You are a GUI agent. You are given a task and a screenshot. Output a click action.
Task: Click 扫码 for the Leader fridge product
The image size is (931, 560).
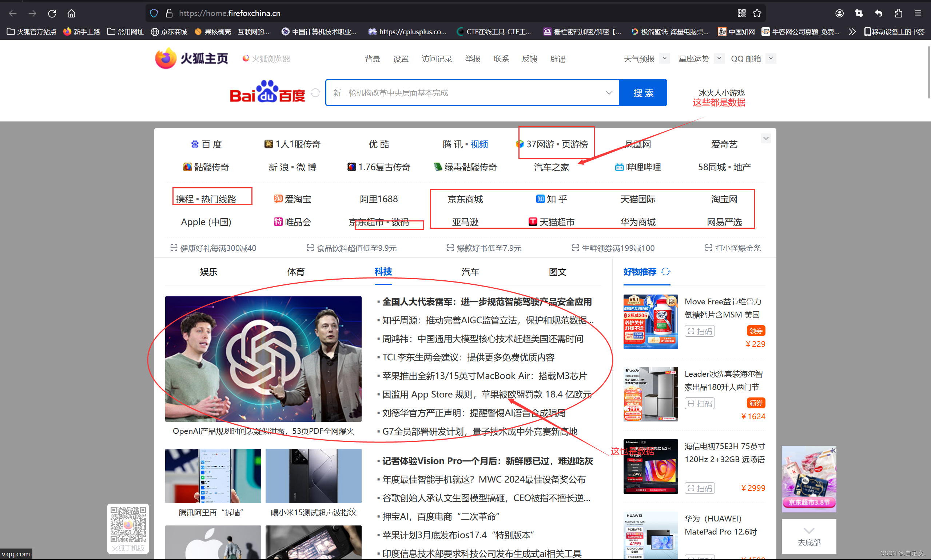(700, 403)
